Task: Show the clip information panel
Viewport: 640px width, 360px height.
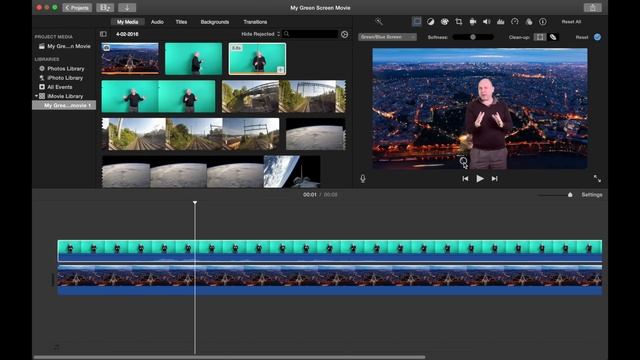Action: tap(542, 22)
